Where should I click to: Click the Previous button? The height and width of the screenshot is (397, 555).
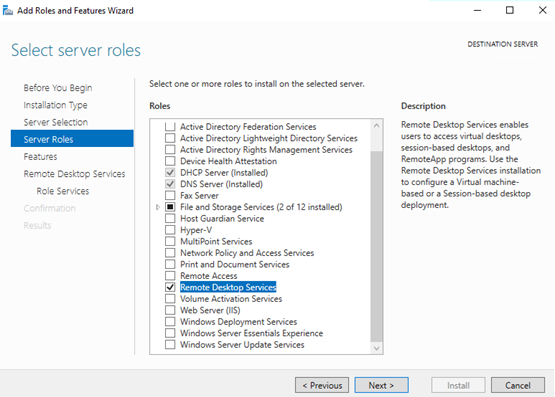[x=322, y=385]
